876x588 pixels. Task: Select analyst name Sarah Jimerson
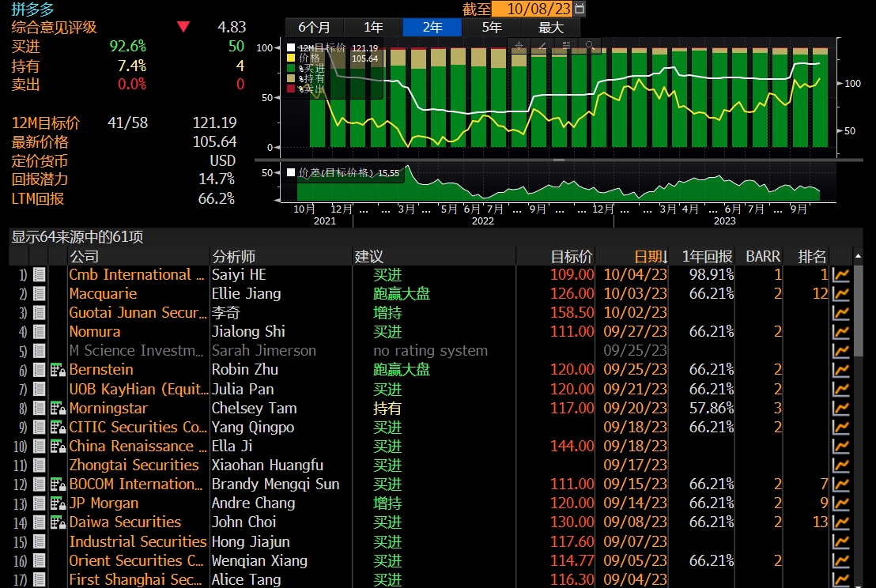point(264,351)
